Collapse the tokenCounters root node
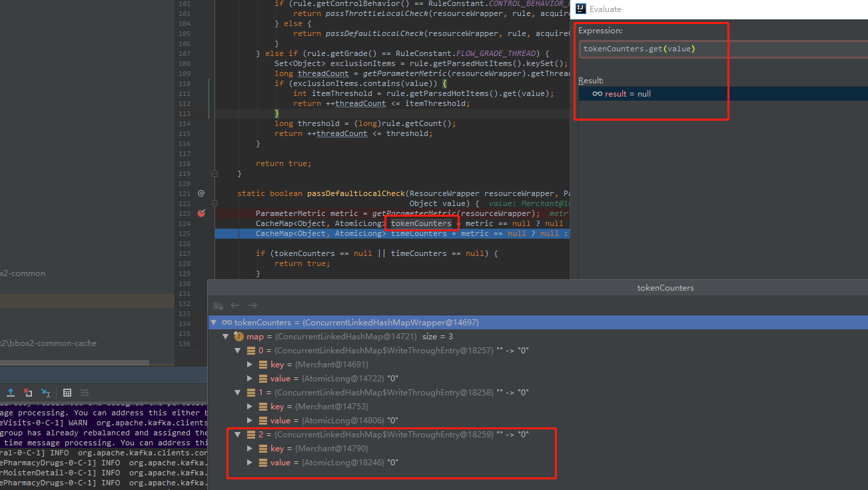868x490 pixels. [213, 323]
